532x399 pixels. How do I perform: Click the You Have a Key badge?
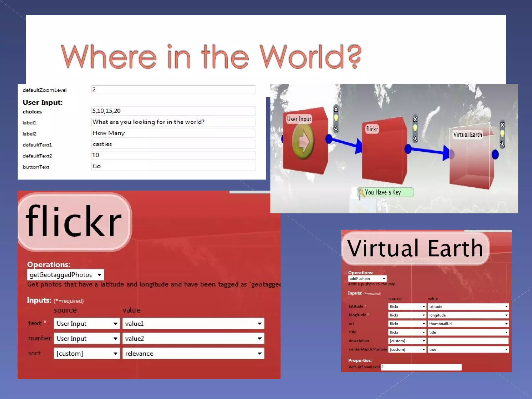[385, 192]
